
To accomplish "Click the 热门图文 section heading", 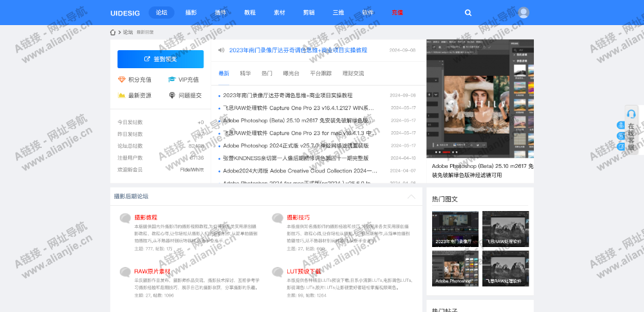I will point(445,199).
